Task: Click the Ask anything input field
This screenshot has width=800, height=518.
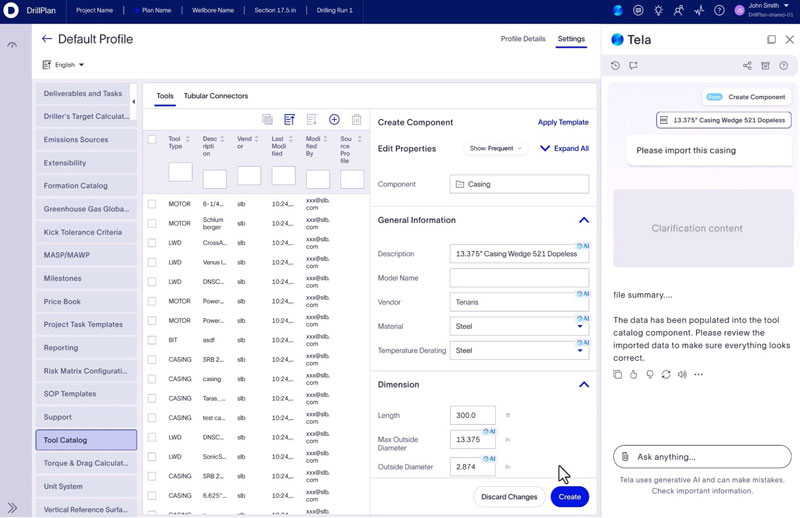Action: click(x=703, y=457)
